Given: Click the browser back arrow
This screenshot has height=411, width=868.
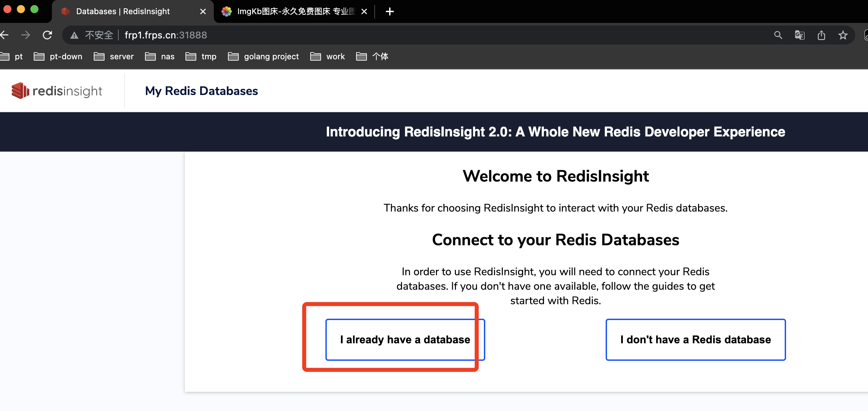Looking at the screenshot, I should pos(4,35).
